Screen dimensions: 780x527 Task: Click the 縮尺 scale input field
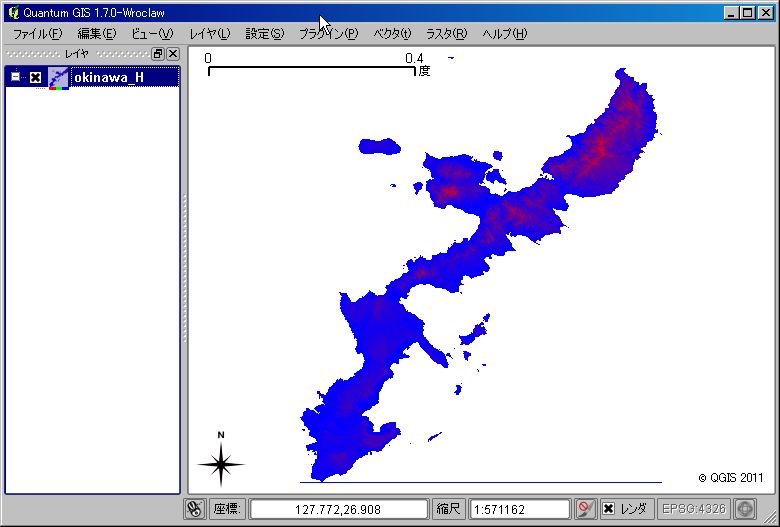click(x=519, y=510)
